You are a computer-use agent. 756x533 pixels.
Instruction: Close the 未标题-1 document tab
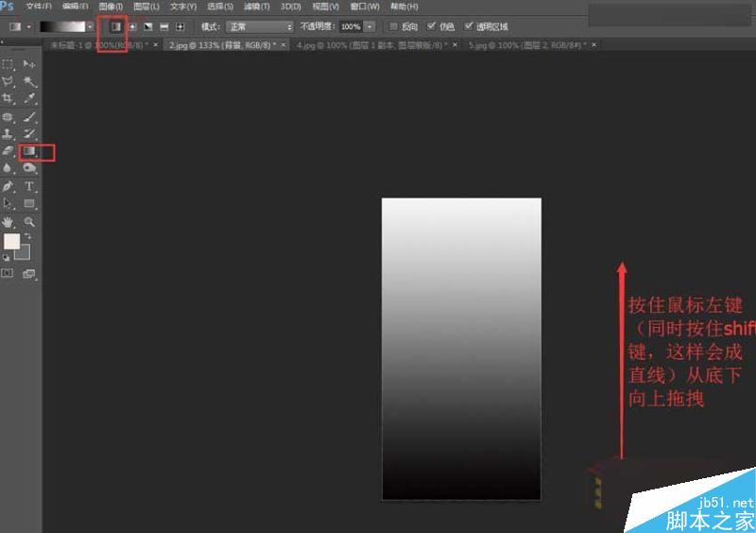(x=155, y=44)
